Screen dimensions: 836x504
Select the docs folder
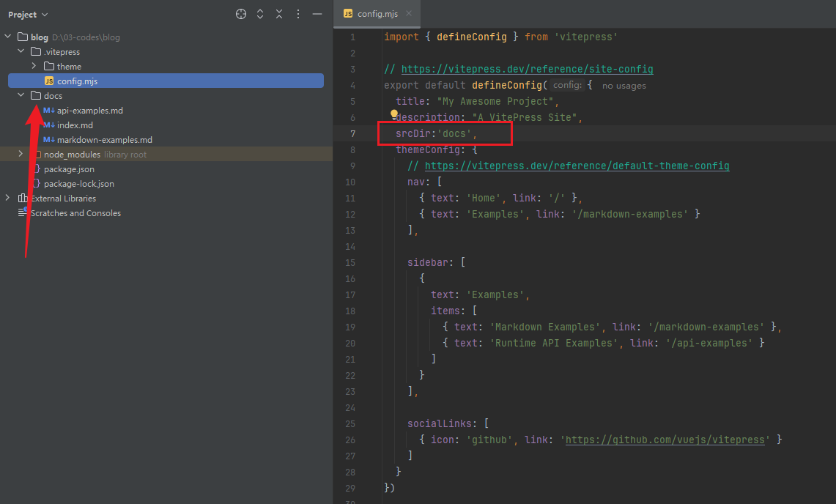point(53,95)
